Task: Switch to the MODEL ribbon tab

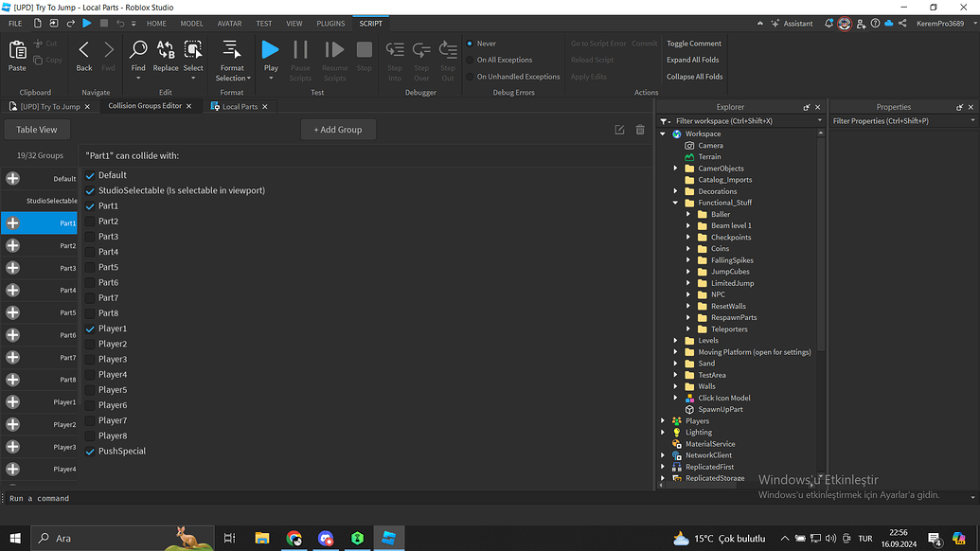Action: point(191,23)
